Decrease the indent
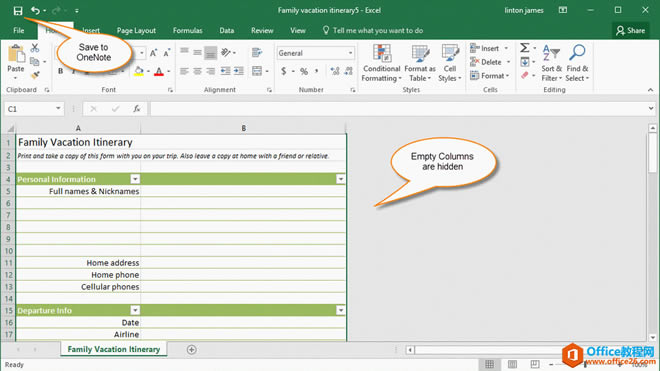The image size is (660, 371). 225,71
